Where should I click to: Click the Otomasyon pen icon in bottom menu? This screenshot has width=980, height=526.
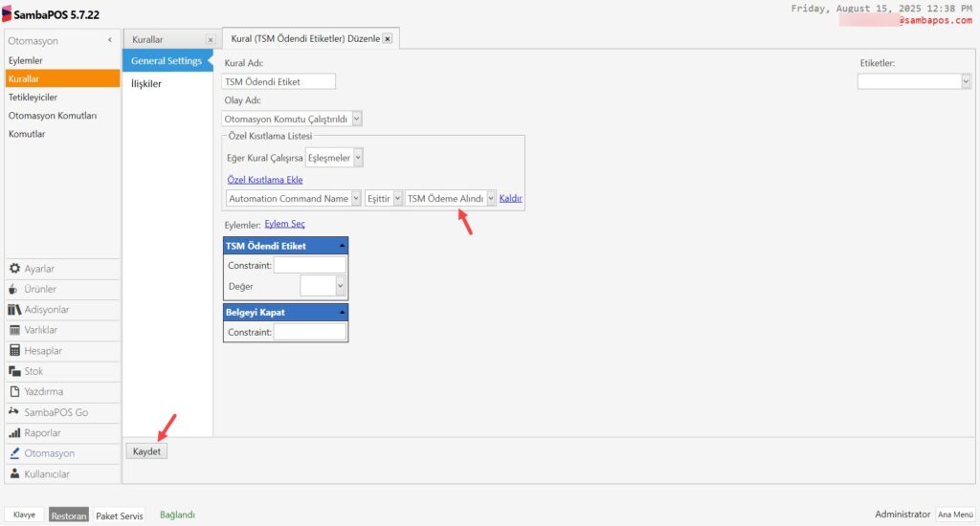14,453
